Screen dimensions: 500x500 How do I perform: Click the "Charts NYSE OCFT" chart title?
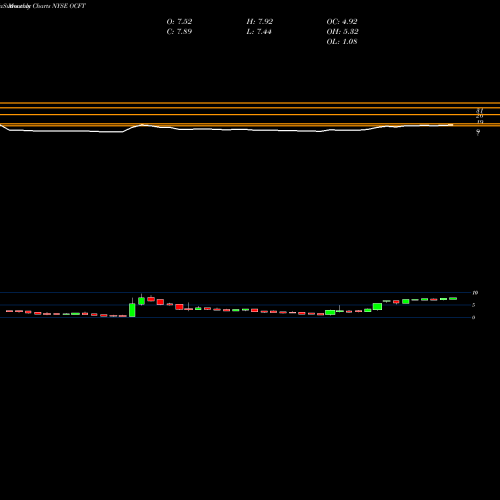tap(59, 6)
